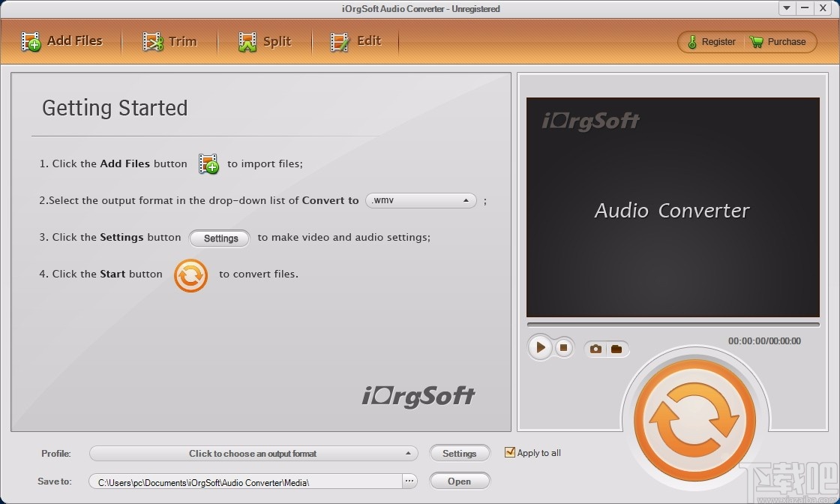Open the Edit tool
The width and height of the screenshot is (840, 504).
click(355, 41)
